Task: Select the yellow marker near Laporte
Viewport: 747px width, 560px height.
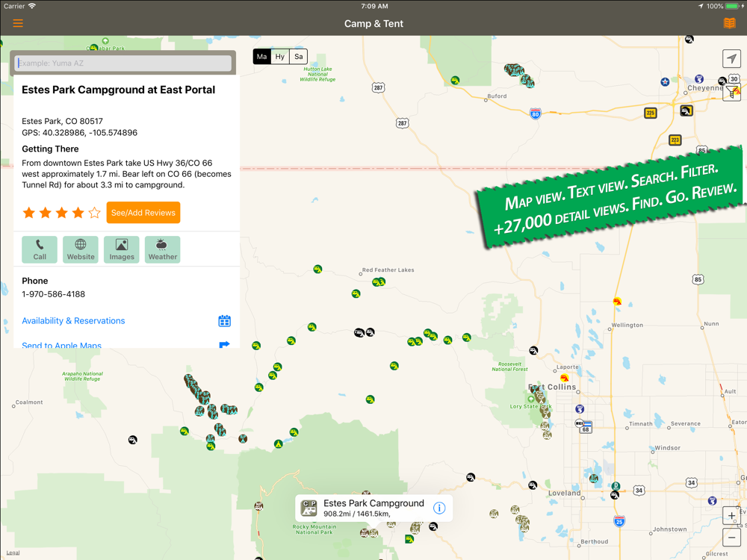Action: point(565,378)
